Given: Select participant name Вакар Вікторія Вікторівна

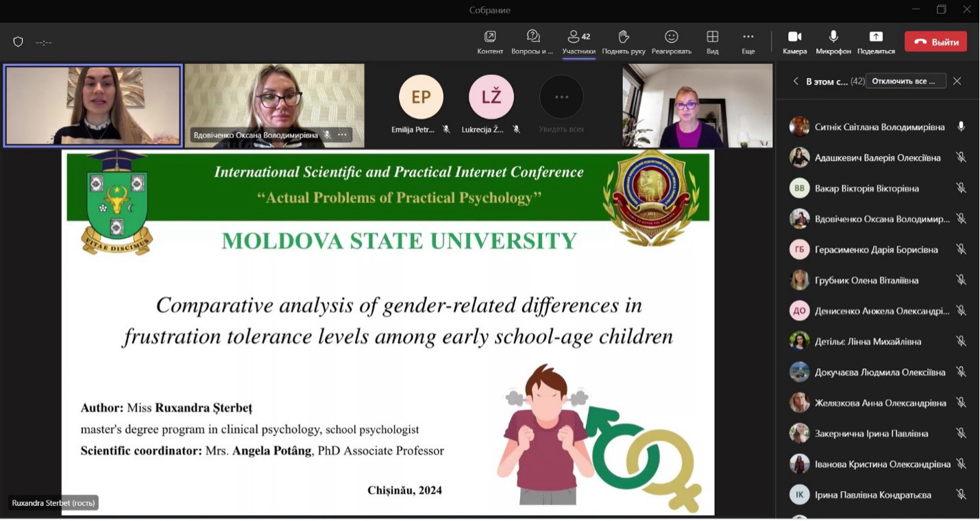Looking at the screenshot, I should tap(867, 188).
